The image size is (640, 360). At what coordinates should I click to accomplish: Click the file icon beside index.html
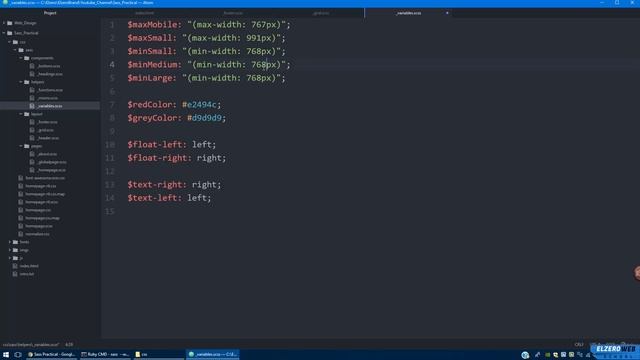[15, 266]
